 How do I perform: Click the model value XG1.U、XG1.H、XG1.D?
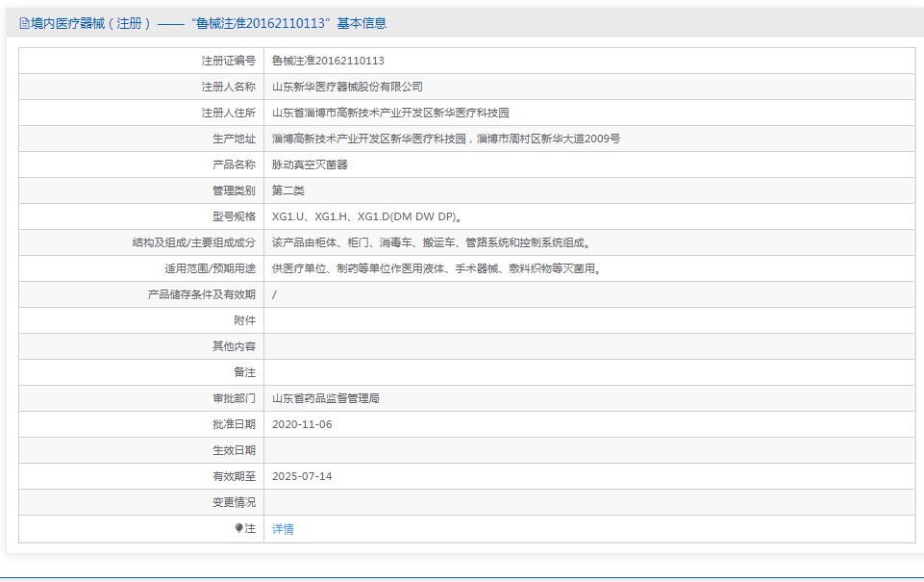(x=367, y=216)
